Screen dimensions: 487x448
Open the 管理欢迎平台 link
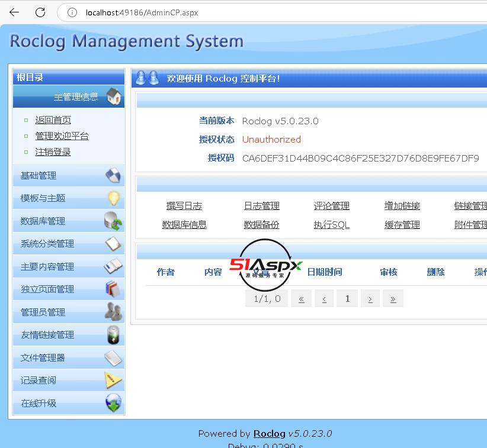[x=62, y=136]
